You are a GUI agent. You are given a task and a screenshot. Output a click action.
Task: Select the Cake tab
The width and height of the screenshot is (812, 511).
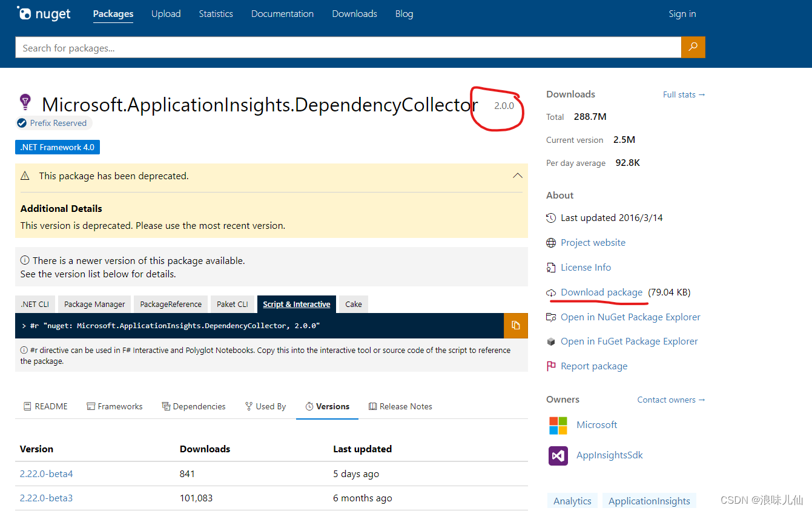(354, 304)
